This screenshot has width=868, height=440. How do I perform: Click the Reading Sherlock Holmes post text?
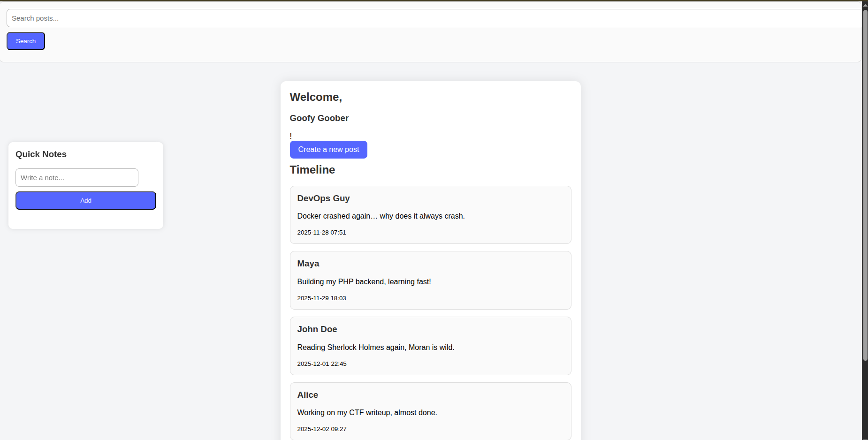click(x=375, y=348)
